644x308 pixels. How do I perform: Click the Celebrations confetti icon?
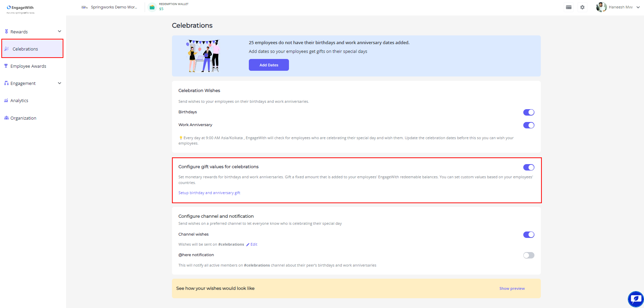tap(7, 49)
